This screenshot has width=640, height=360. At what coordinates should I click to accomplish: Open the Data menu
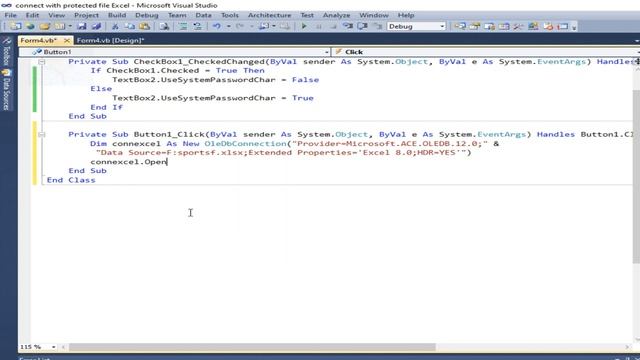point(203,15)
